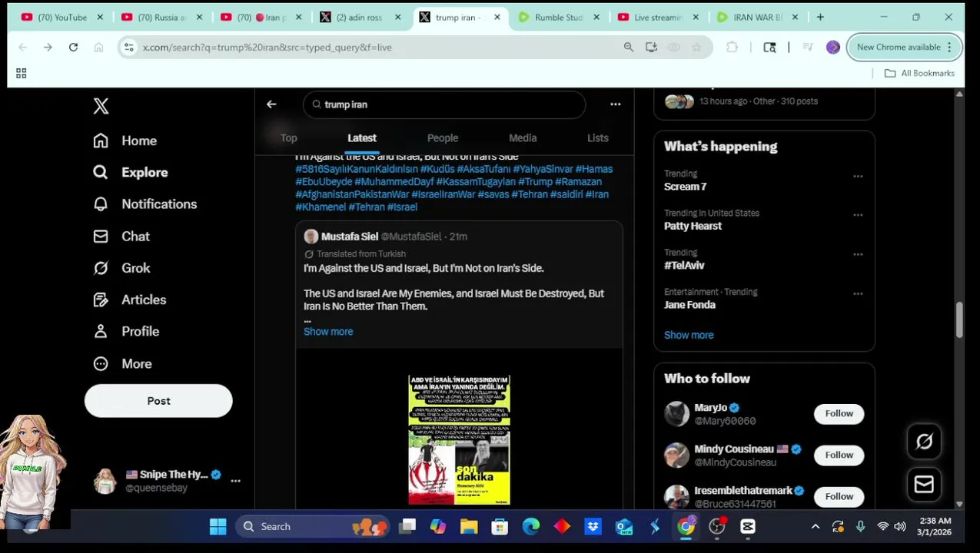Click the #Tehran hashtag after #Khamenei
Screen dimensions: 980x553
pyautogui.click(x=367, y=207)
